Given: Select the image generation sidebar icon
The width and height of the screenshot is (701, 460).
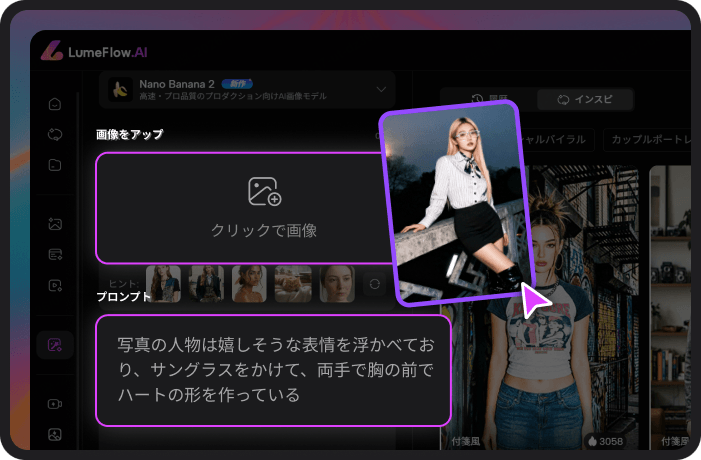Looking at the screenshot, I should point(55,224).
